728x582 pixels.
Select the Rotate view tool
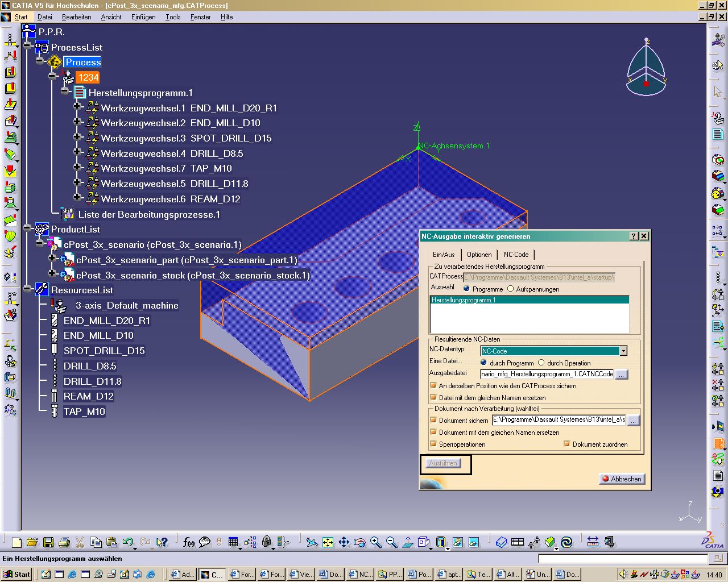(360, 542)
